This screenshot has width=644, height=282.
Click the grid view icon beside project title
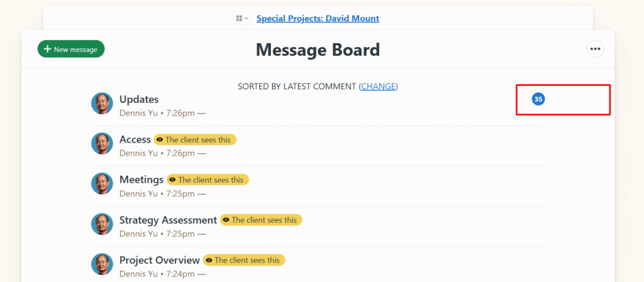(x=239, y=18)
